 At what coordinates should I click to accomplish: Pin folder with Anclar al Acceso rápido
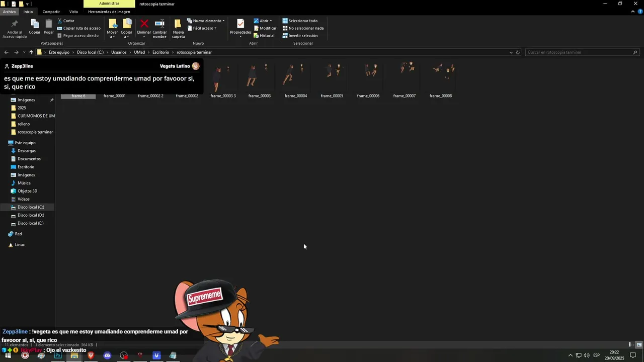point(14,29)
